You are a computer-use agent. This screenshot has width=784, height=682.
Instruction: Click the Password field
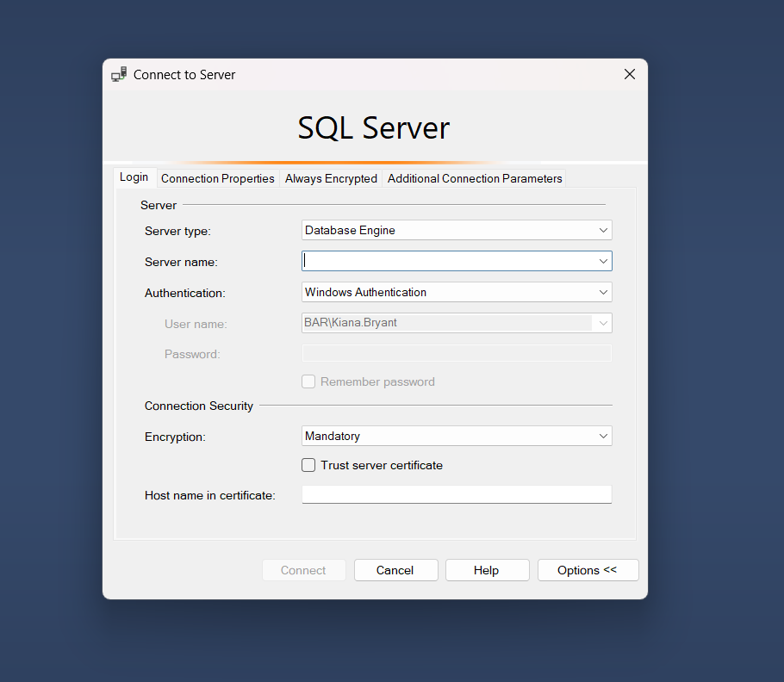click(457, 353)
